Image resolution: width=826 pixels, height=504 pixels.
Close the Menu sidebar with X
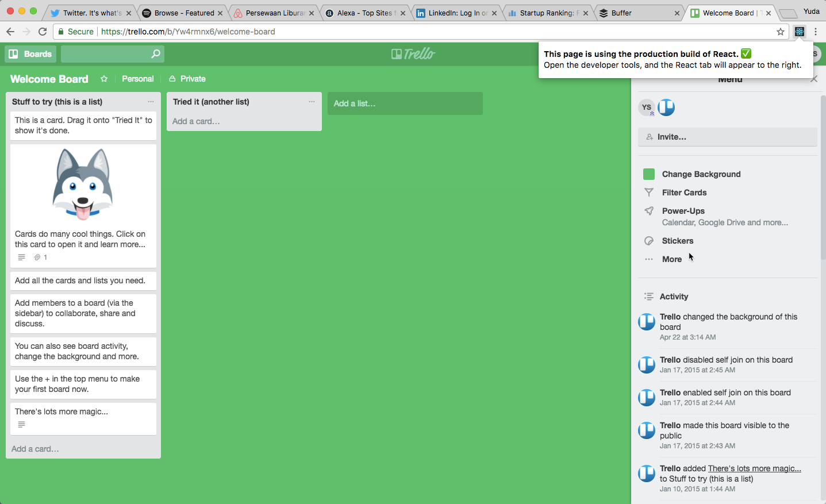(814, 79)
